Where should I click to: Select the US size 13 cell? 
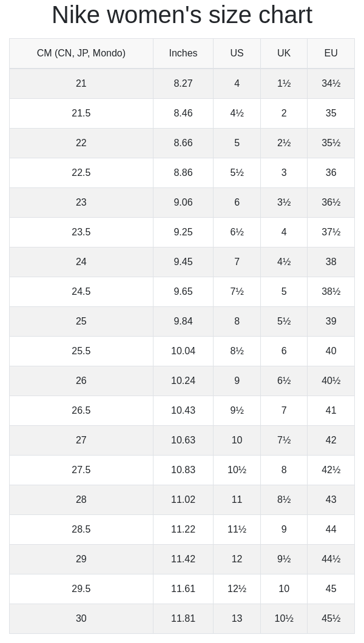[x=237, y=619]
